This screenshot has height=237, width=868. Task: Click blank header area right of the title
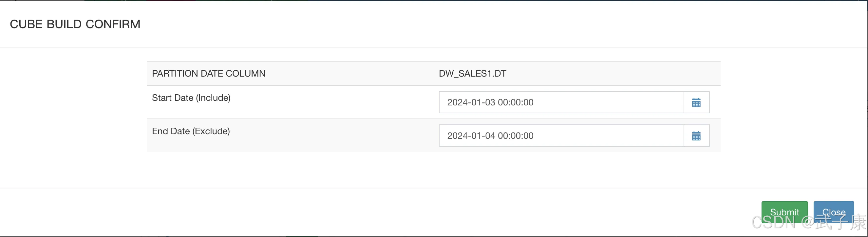pos(472,24)
